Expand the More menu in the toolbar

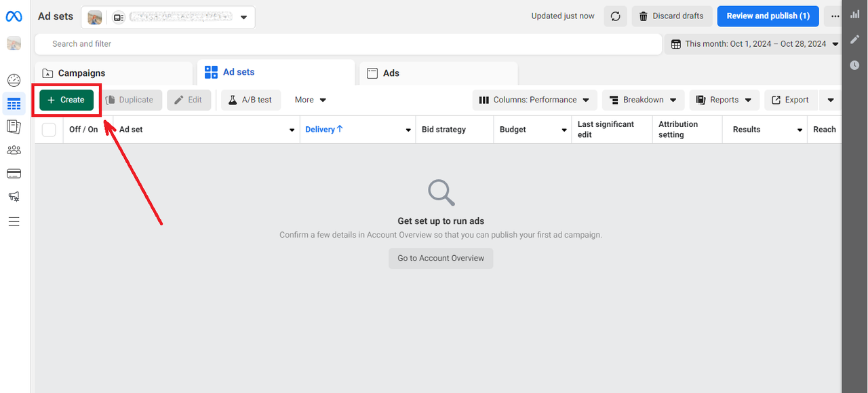(311, 100)
